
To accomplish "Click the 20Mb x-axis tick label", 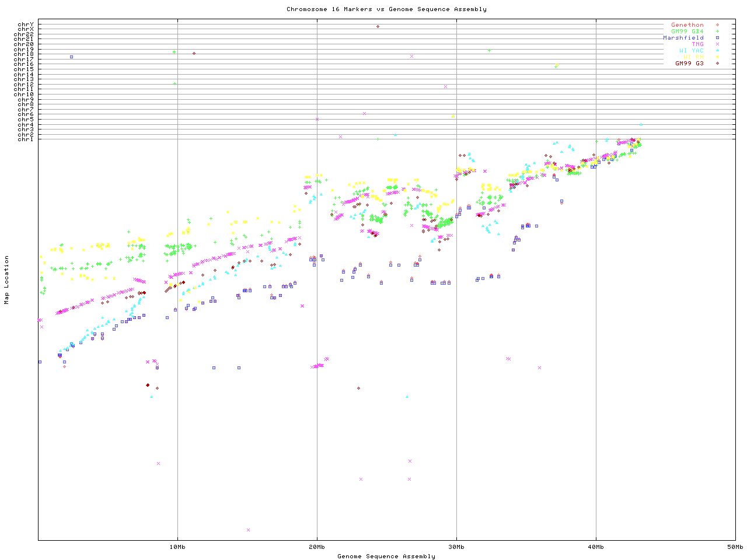I will pyautogui.click(x=317, y=547).
